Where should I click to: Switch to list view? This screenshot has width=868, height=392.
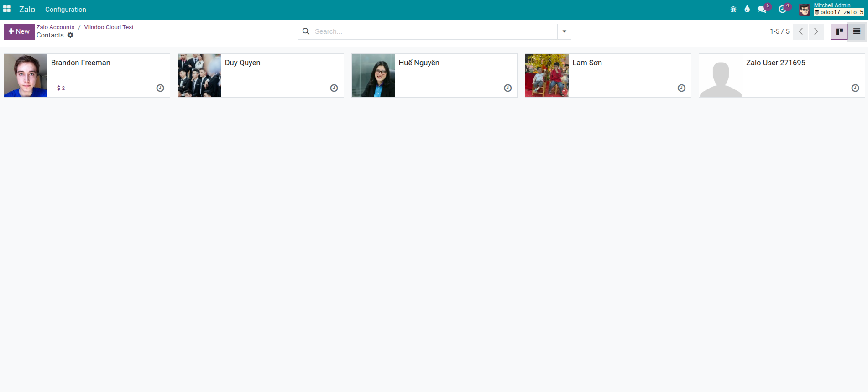[857, 31]
